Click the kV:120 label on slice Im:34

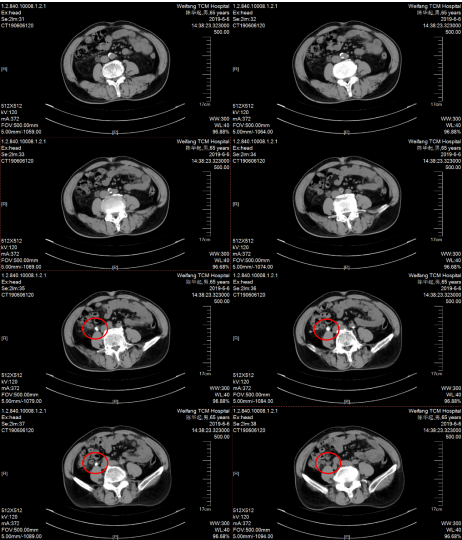pyautogui.click(x=241, y=247)
